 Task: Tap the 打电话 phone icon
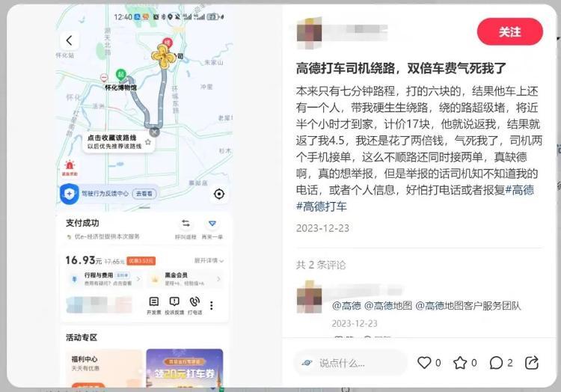[x=195, y=305]
